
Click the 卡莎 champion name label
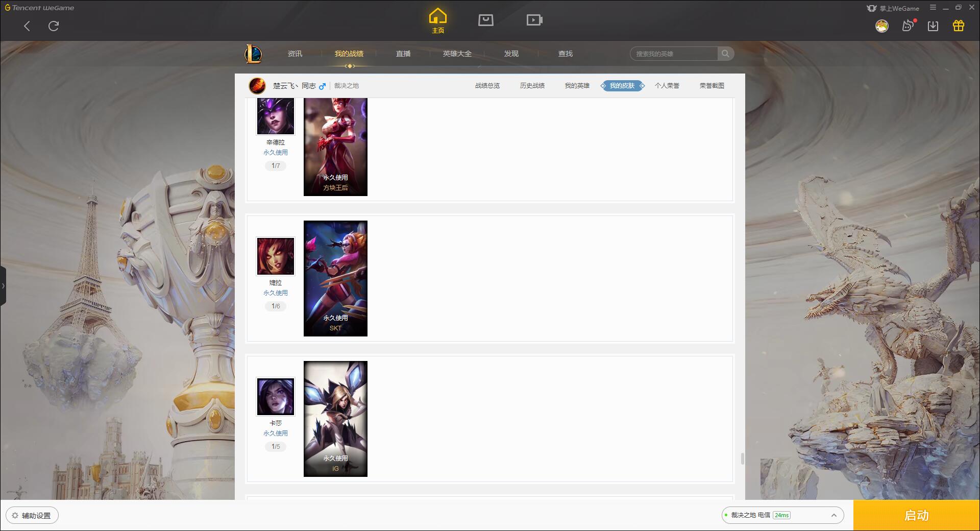click(276, 423)
